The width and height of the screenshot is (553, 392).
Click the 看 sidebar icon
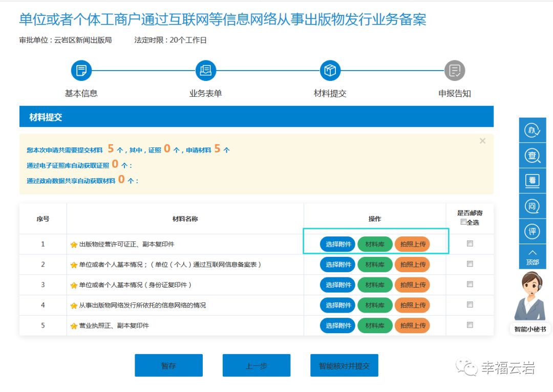(x=533, y=181)
